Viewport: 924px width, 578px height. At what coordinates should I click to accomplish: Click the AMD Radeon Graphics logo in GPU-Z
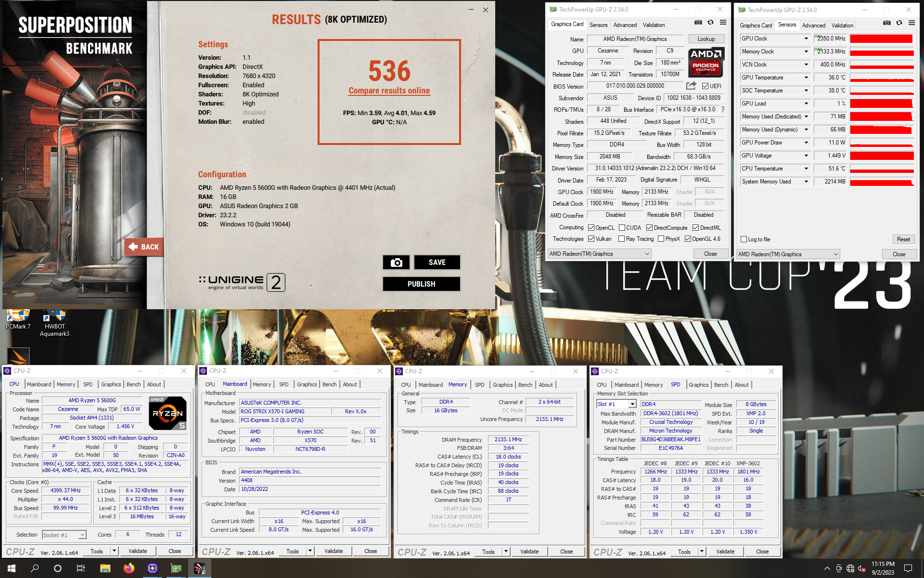(706, 63)
